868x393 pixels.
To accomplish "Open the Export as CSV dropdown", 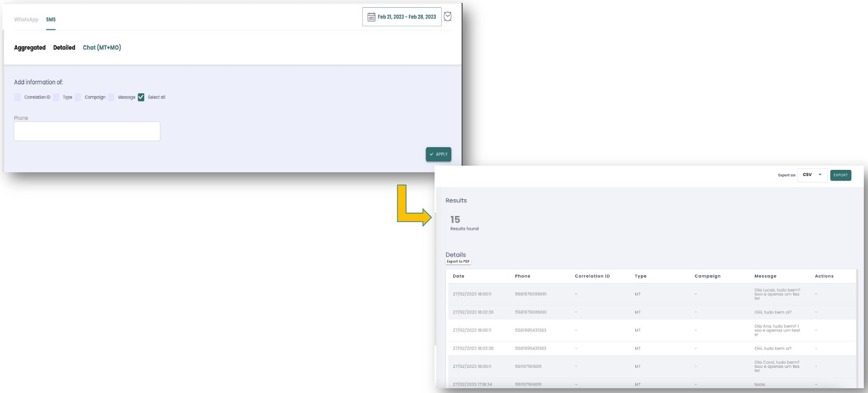I will click(x=812, y=175).
